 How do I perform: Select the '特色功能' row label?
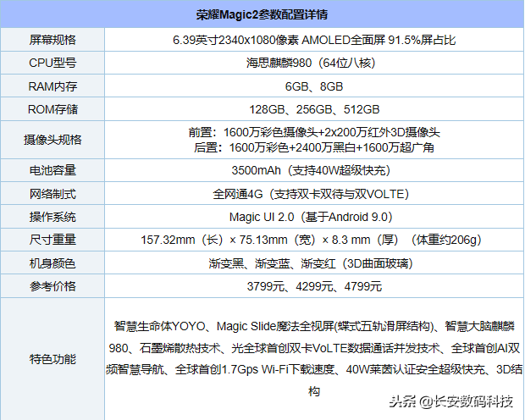(x=52, y=359)
